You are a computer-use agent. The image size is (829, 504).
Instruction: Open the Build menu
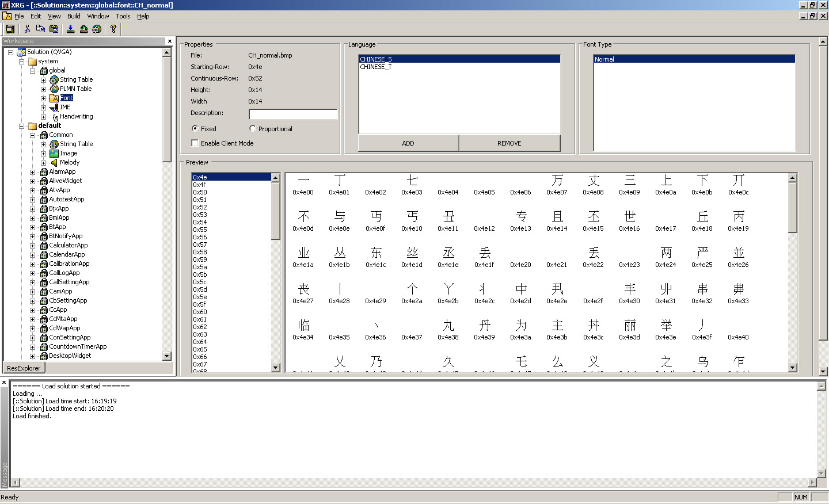pyautogui.click(x=74, y=16)
